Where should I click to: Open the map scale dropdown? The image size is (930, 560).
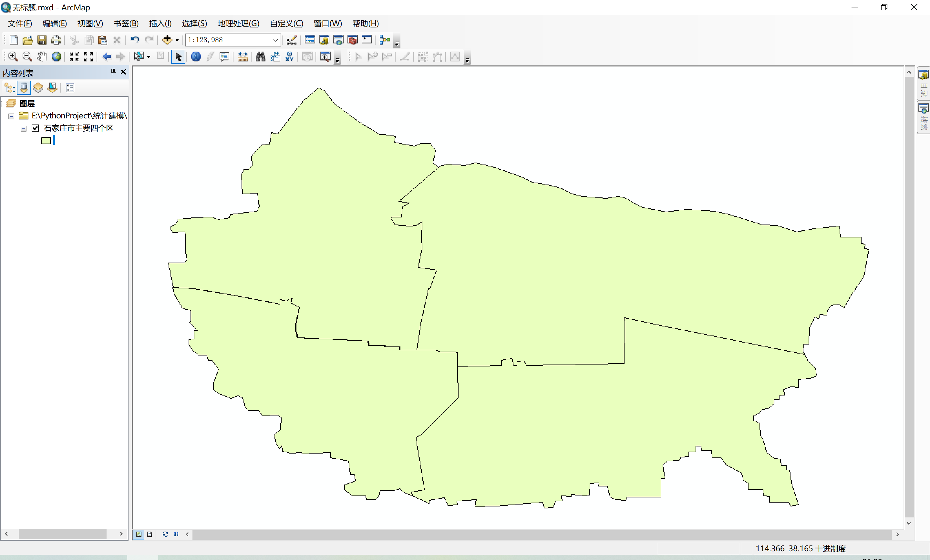(275, 40)
